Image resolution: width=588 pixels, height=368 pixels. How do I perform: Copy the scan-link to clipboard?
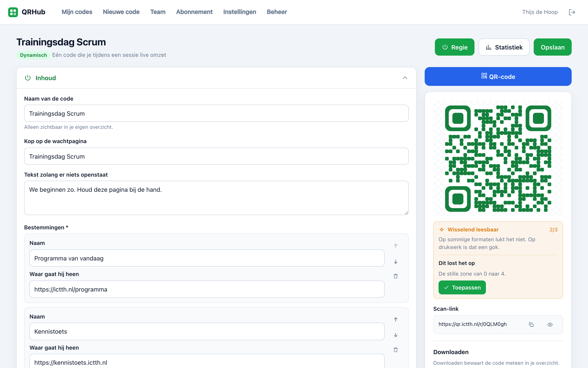pyautogui.click(x=531, y=325)
